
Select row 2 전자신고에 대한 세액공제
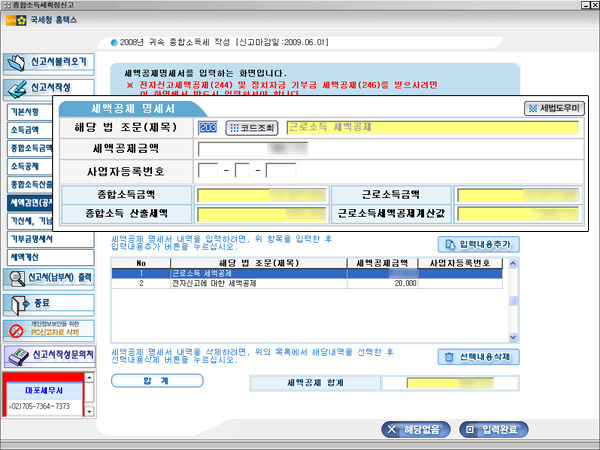307,283
